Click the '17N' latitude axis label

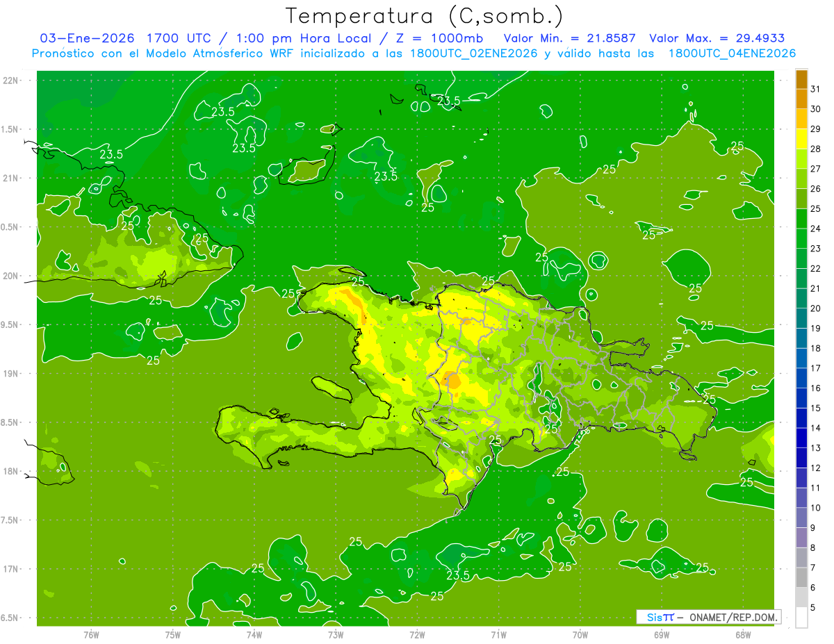11,569
